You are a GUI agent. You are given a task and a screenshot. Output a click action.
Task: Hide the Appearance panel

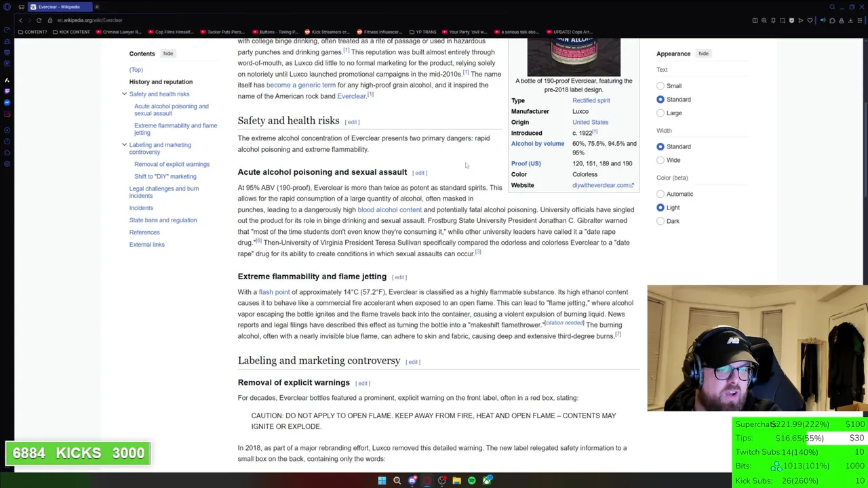click(703, 54)
